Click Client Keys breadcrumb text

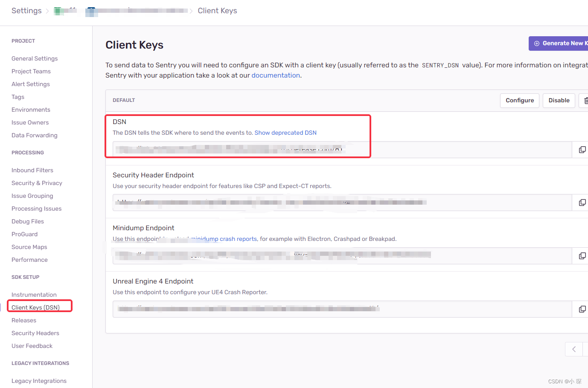(217, 11)
